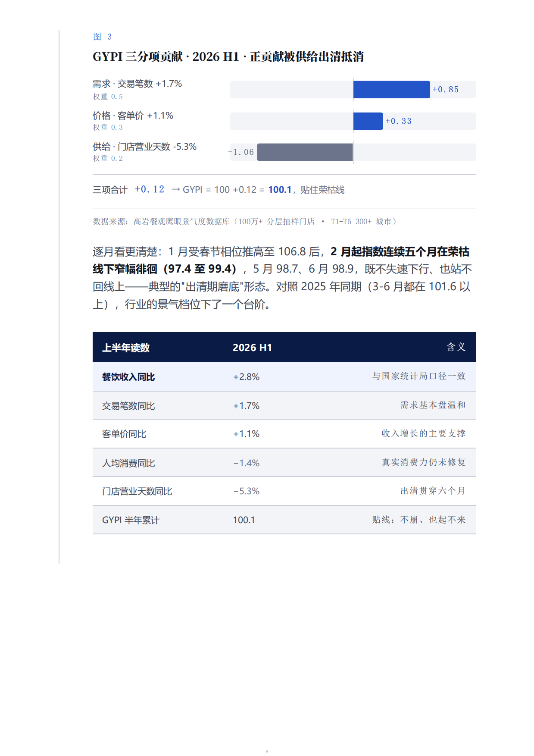
Task: Click the paragraph phrase '出清期磨底'
Action: click(212, 287)
